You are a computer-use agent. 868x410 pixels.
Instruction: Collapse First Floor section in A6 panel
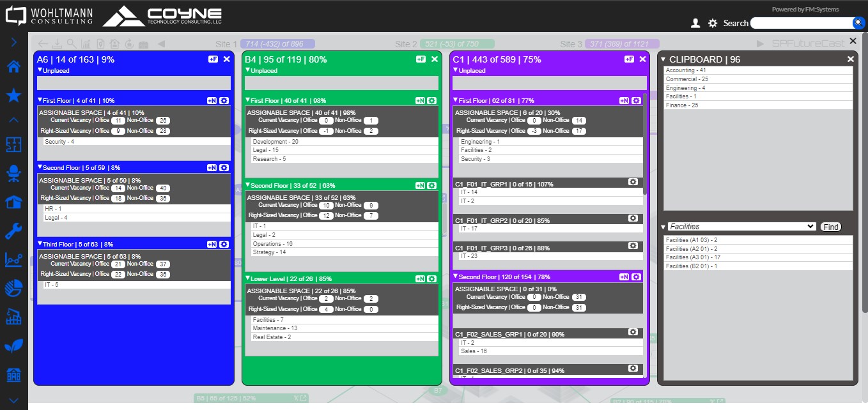pos(40,100)
